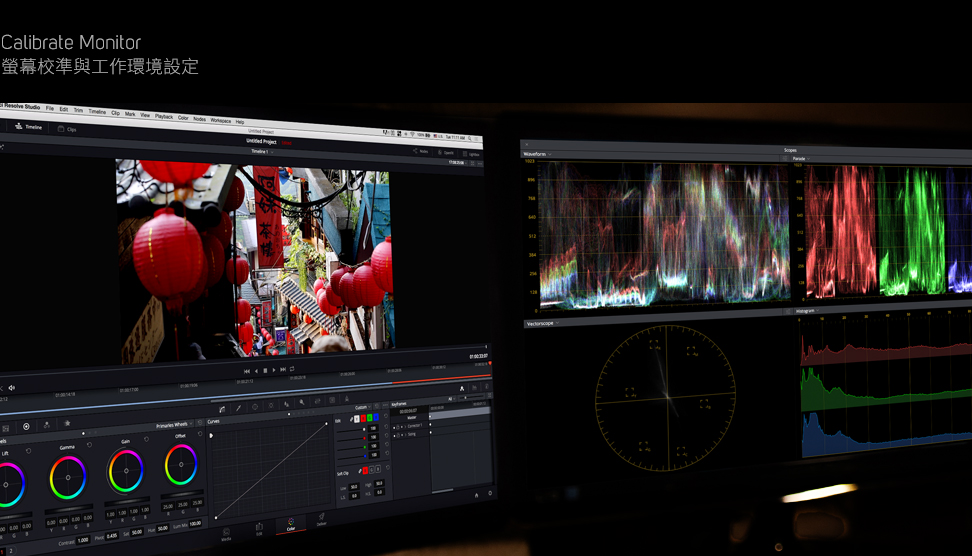The image size is (972, 556).
Task: Open the Trim menu
Action: point(78,110)
